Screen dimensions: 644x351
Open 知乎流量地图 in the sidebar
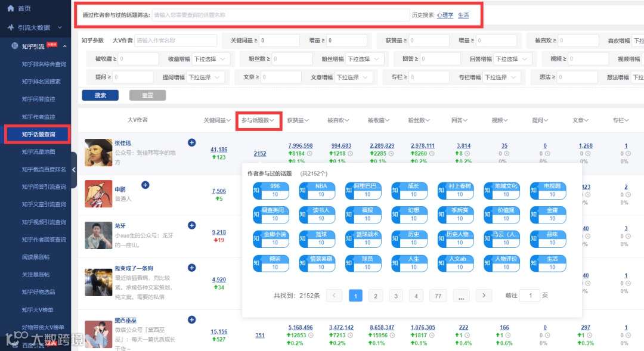[x=38, y=151]
